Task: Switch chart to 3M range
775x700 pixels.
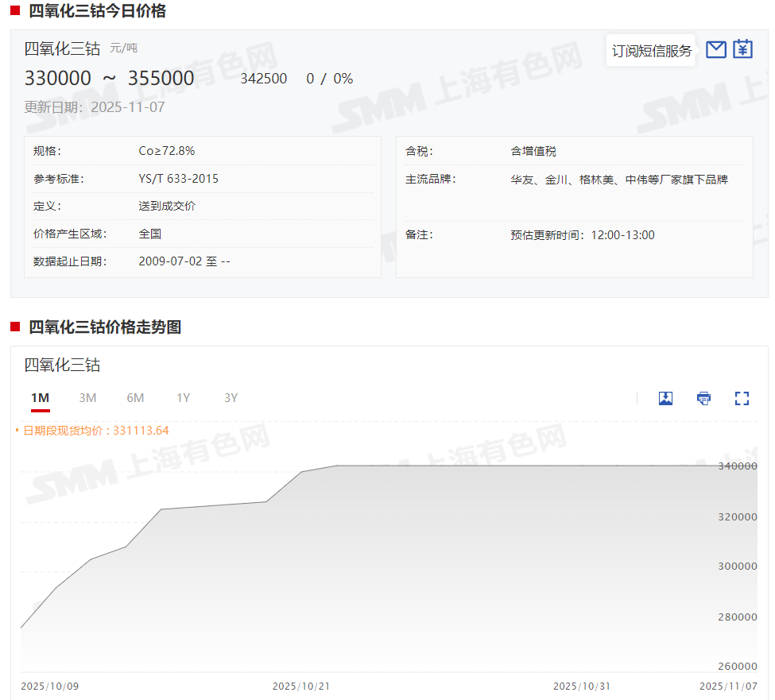Action: point(87,398)
